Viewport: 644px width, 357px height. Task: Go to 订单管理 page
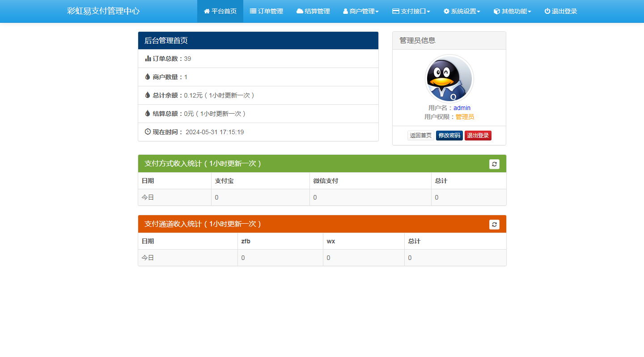(x=267, y=11)
